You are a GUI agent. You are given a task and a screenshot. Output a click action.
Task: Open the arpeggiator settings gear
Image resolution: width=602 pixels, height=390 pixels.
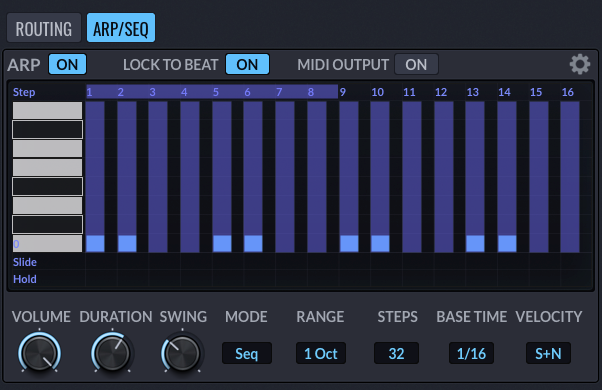point(579,64)
